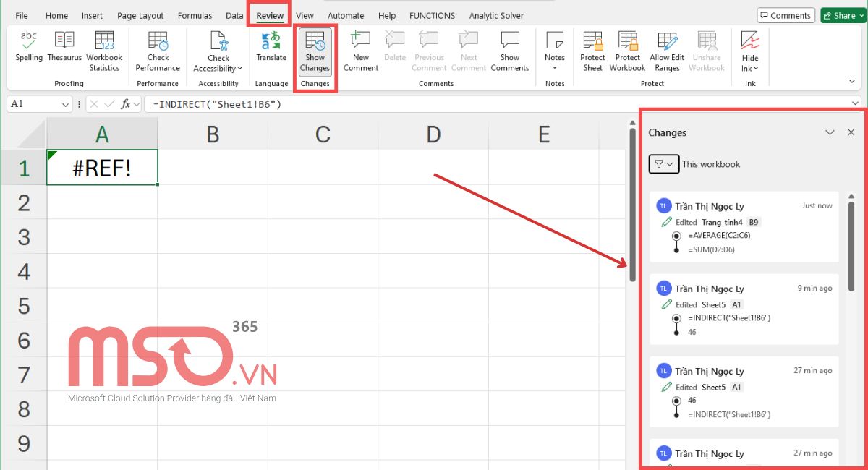Click Show Comments
Image resolution: width=868 pixels, height=470 pixels.
(510, 51)
